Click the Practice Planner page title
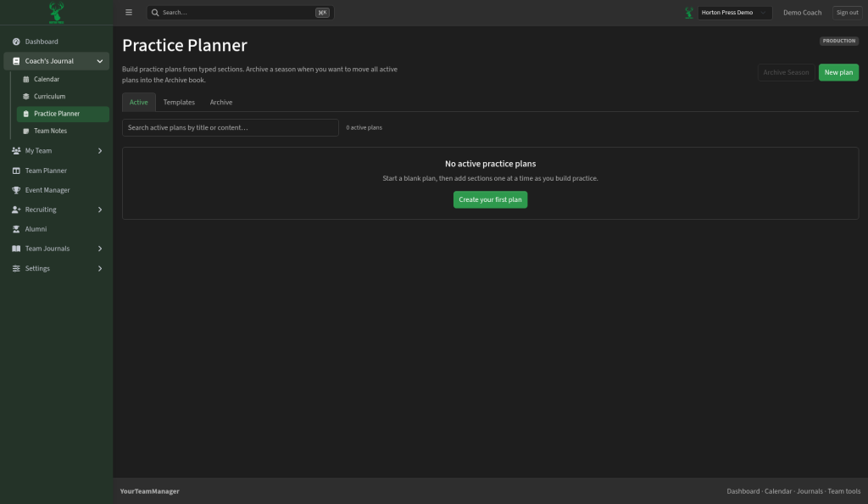This screenshot has width=868, height=504. (184, 45)
